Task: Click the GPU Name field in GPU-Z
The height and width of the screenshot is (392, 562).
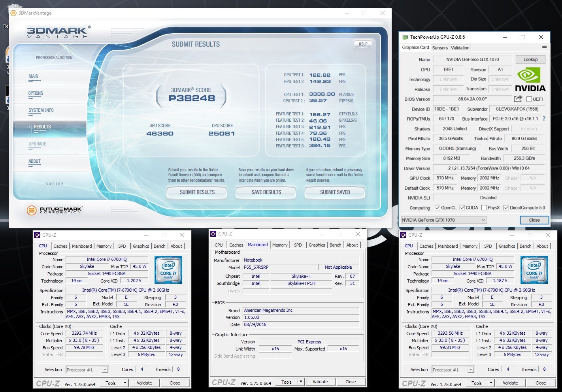Action: pos(472,60)
